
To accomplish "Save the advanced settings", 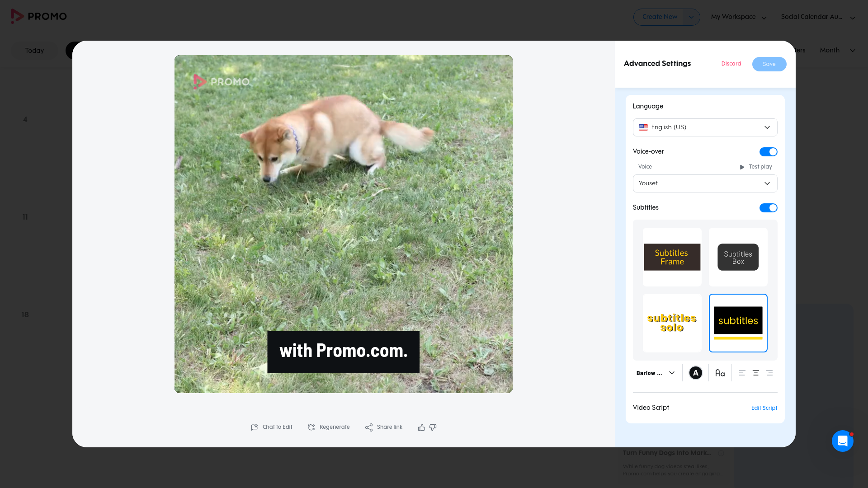I will (769, 64).
